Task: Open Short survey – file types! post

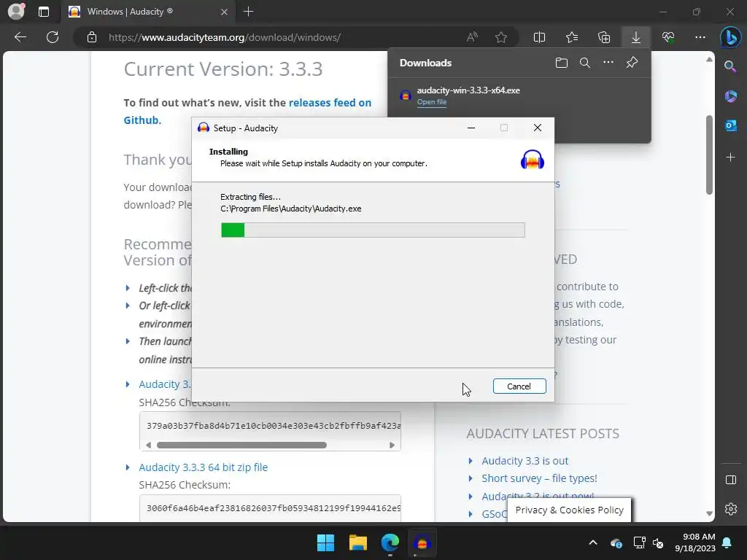Action: click(x=539, y=478)
